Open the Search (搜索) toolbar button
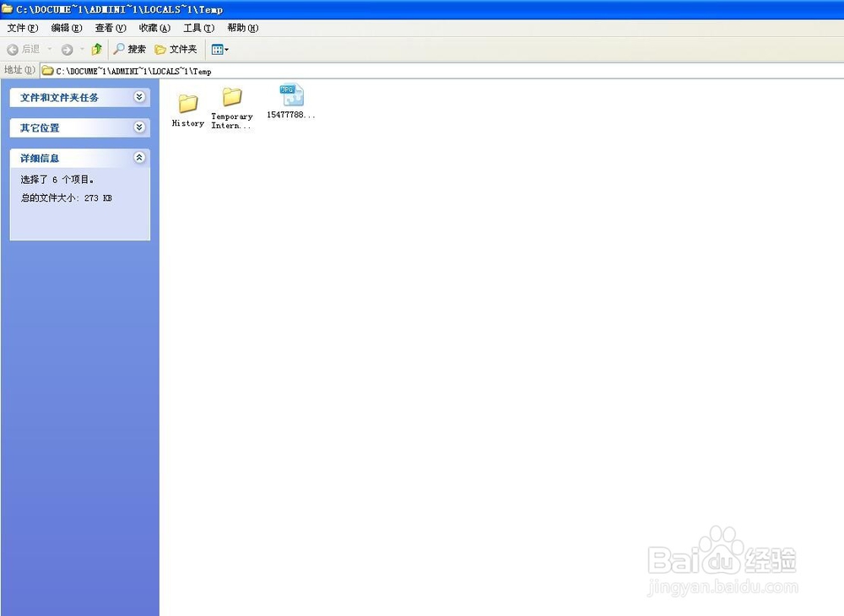Screen dimensions: 844x616 (x=129, y=50)
